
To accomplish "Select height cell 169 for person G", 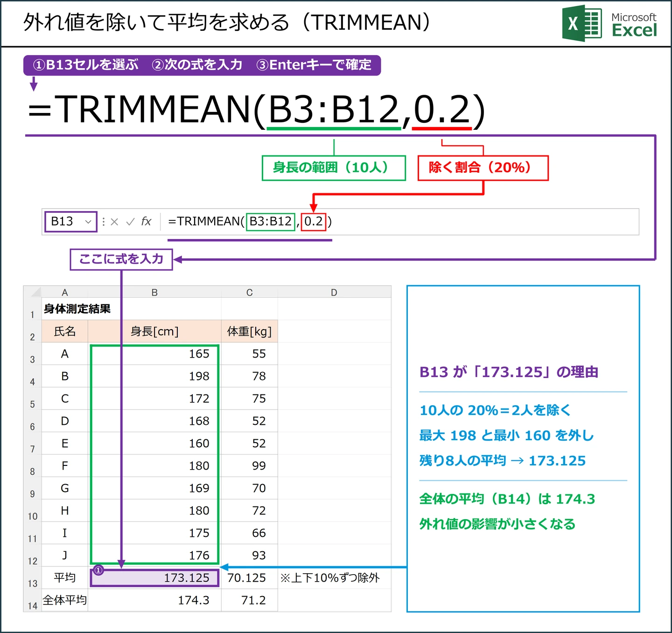I will pos(154,488).
